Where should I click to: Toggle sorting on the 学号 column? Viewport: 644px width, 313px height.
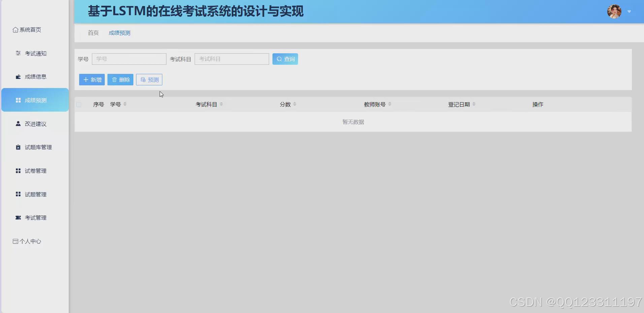[x=124, y=104]
